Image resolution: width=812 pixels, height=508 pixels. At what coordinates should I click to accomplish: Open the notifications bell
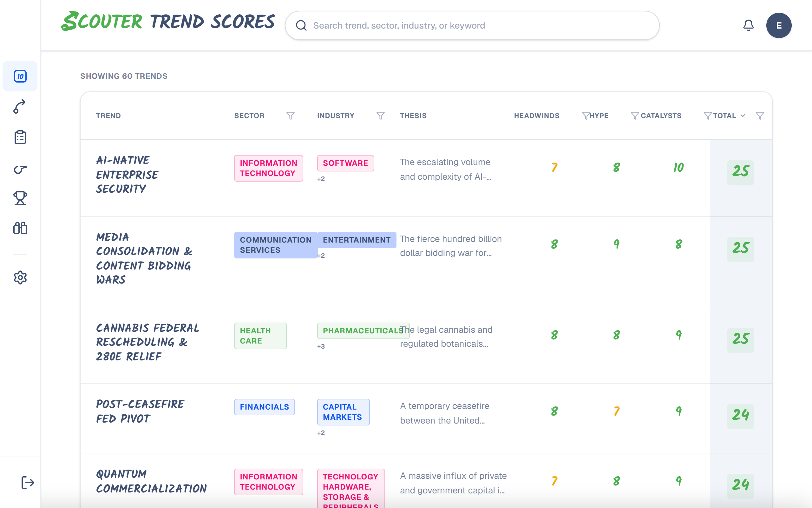pyautogui.click(x=748, y=25)
